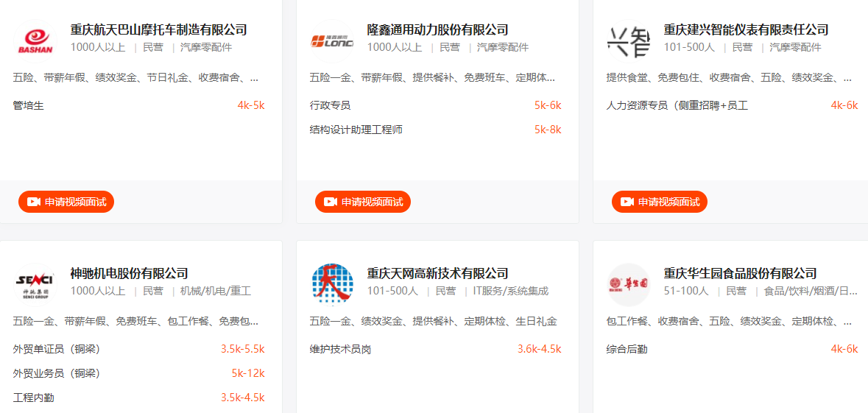This screenshot has height=413, width=868.
Task: Click benefits line starting 包工作餐、收费宿舍
Action: coord(729,321)
